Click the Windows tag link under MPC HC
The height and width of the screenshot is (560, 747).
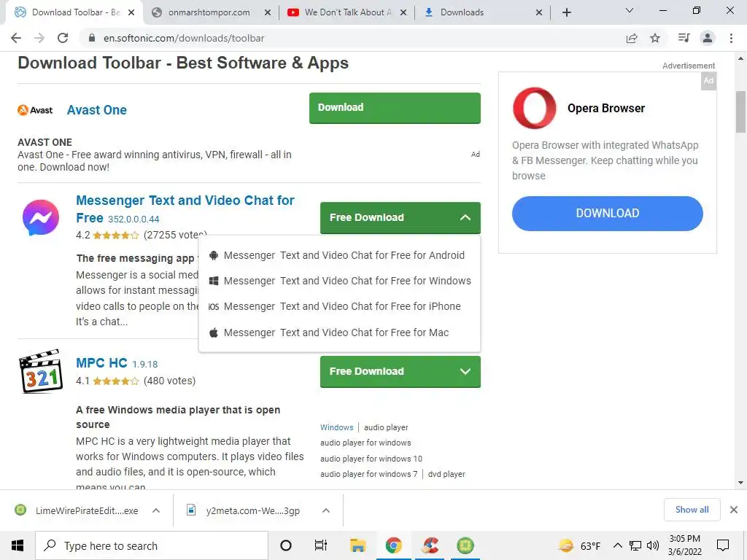pos(337,427)
